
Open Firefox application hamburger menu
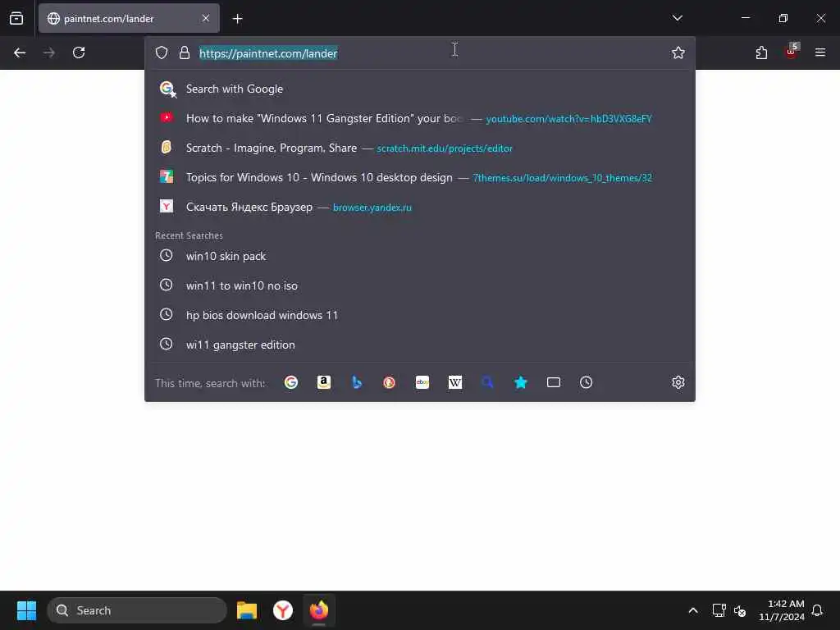point(820,52)
